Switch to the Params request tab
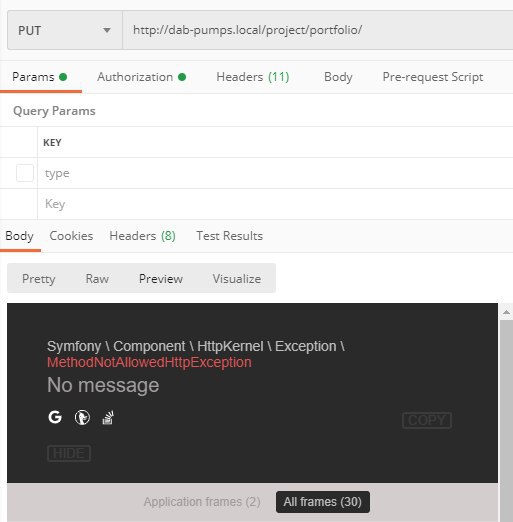 (40, 77)
